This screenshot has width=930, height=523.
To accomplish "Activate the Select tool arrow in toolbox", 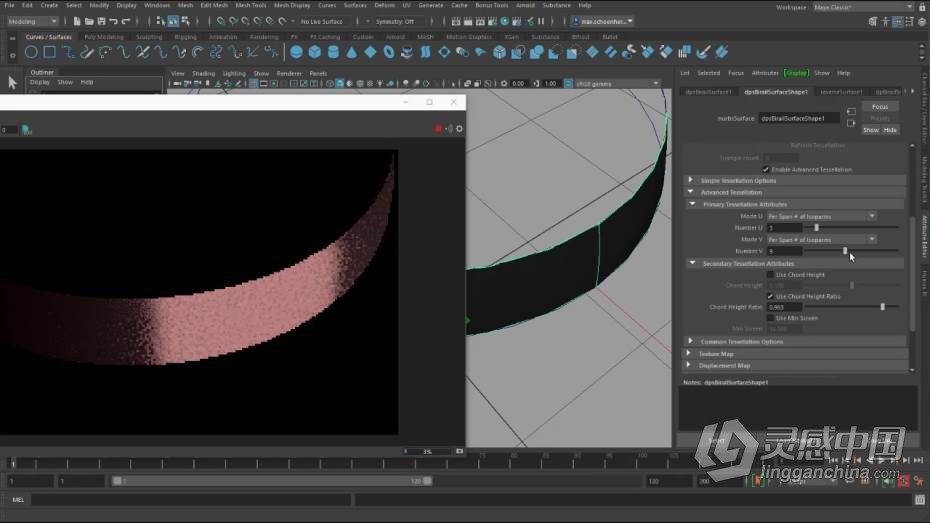I will click(x=12, y=82).
